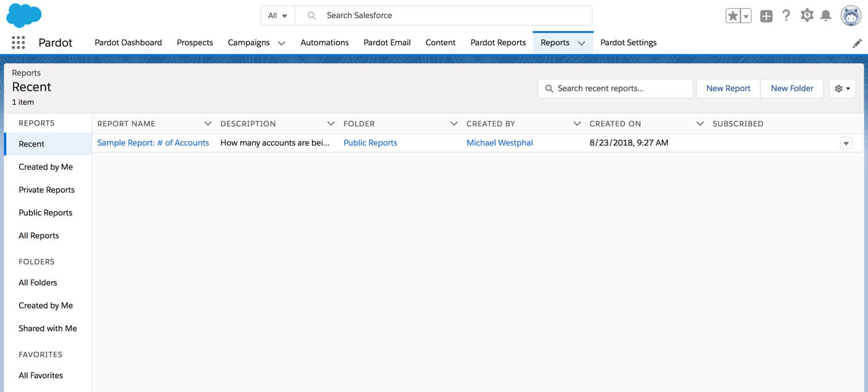Screen dimensions: 868x392
Task: Open Report Name column menu chevron
Action: [x=208, y=124]
